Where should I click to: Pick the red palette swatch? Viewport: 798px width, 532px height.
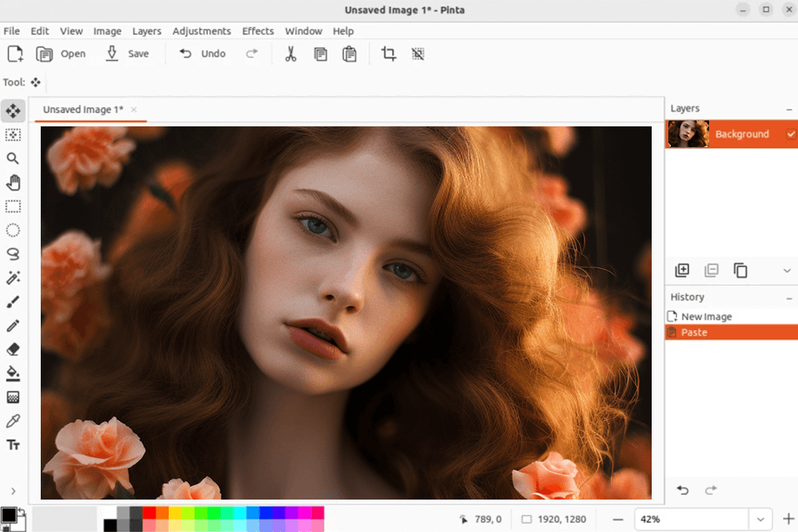click(x=149, y=513)
